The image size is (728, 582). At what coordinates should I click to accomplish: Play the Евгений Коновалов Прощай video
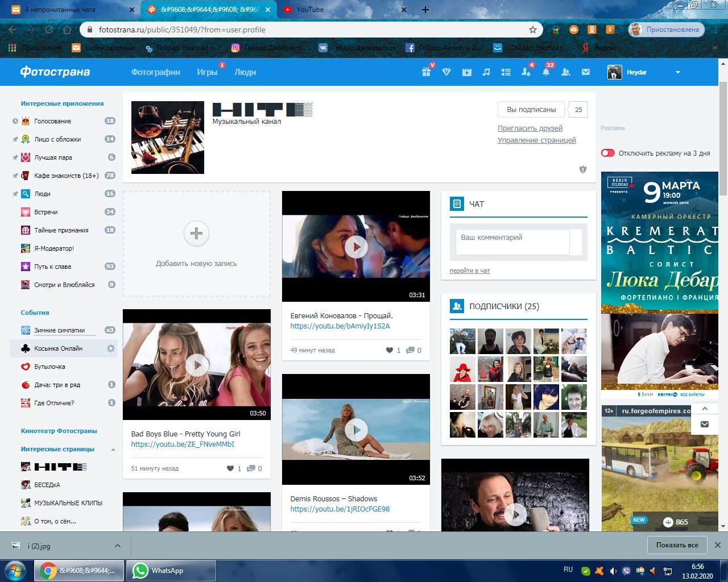coord(356,247)
